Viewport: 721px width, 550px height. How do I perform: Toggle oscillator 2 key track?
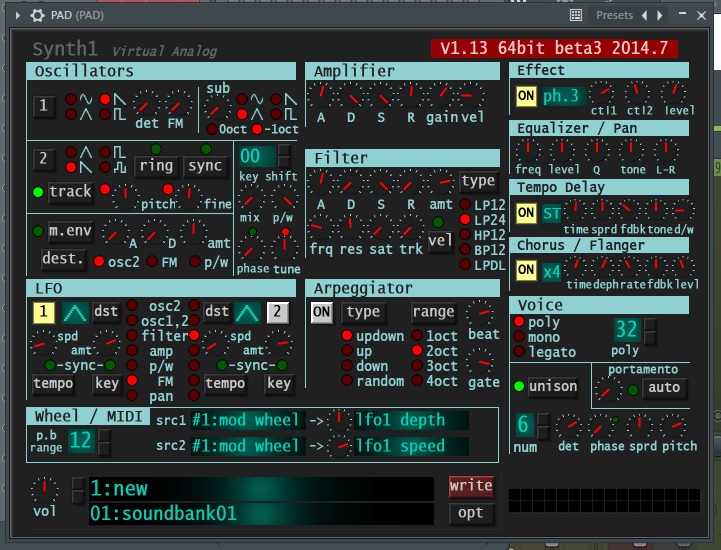point(70,191)
